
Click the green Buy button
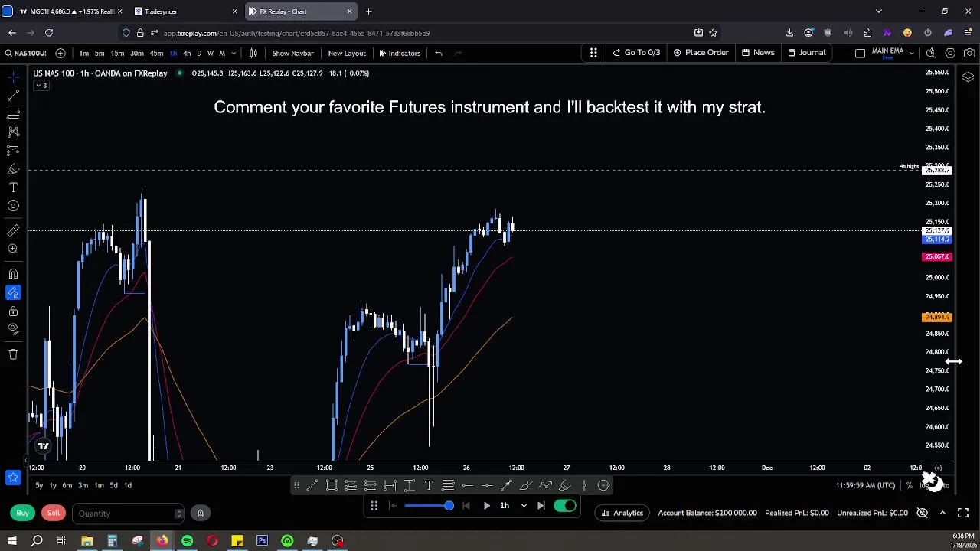(23, 513)
